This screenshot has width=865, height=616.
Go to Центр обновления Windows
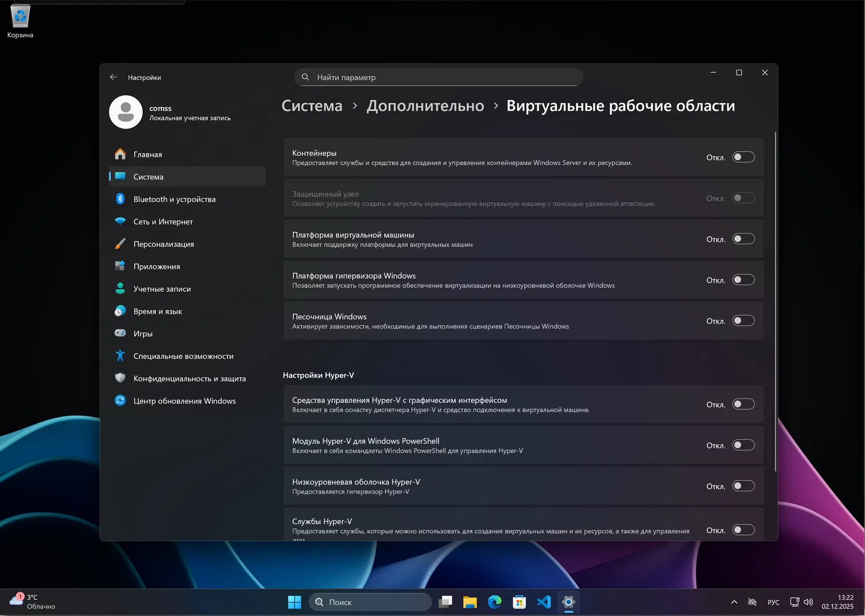click(x=187, y=400)
